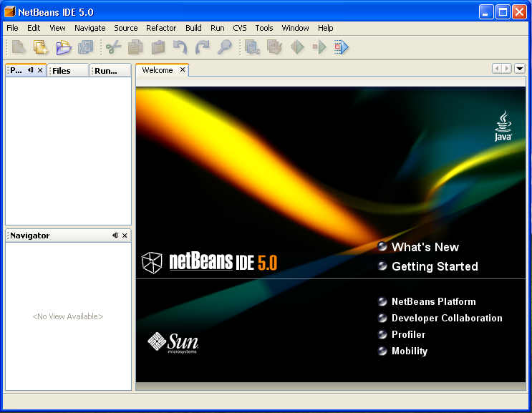
Task: Open the Edit menu
Action: click(34, 28)
